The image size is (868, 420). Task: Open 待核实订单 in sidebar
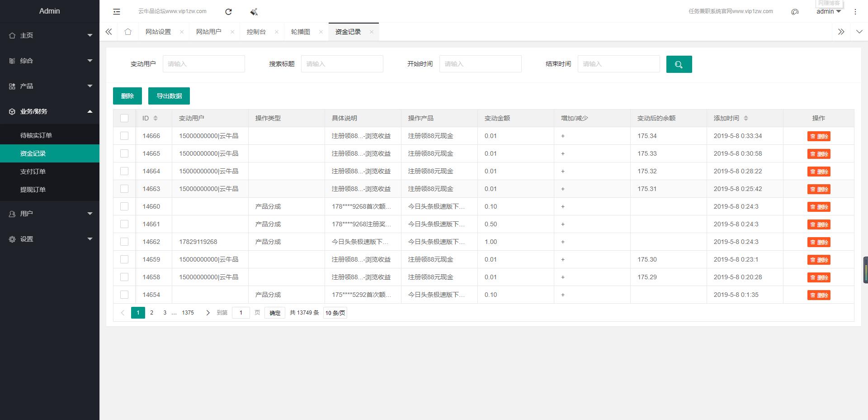[x=50, y=135]
